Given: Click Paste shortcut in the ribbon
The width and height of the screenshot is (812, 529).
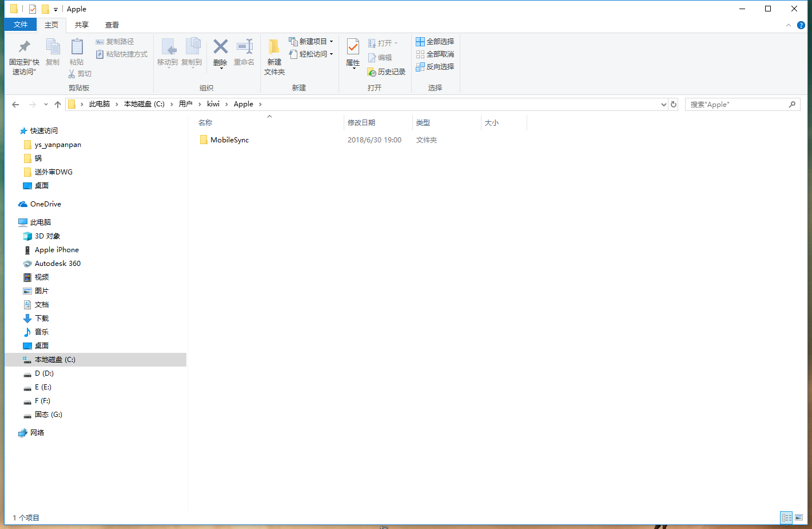Looking at the screenshot, I should pos(121,54).
